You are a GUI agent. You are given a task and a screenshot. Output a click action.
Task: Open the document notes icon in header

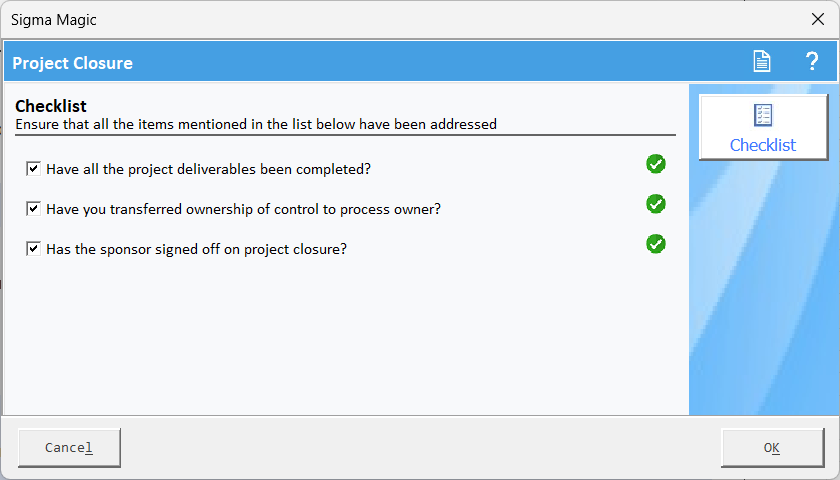point(762,61)
